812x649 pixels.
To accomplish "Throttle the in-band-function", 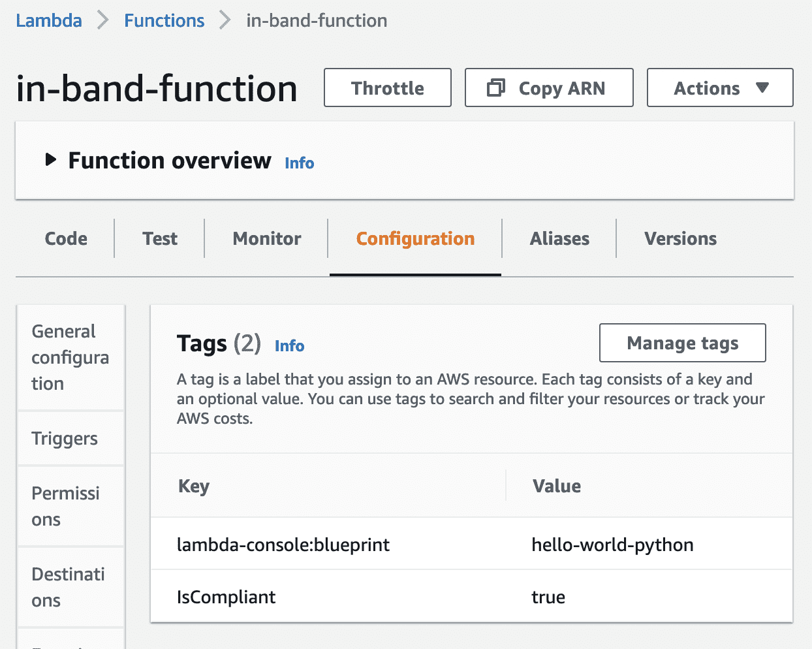I will (388, 87).
